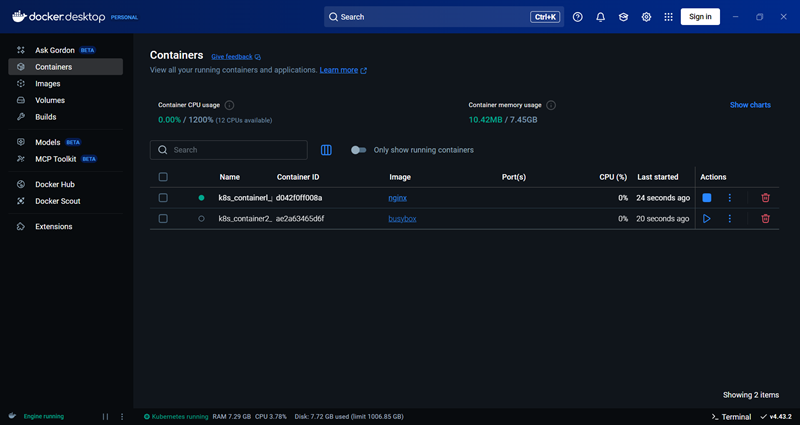
Task: Check the k8s_container2 row checkbox
Action: 163,219
